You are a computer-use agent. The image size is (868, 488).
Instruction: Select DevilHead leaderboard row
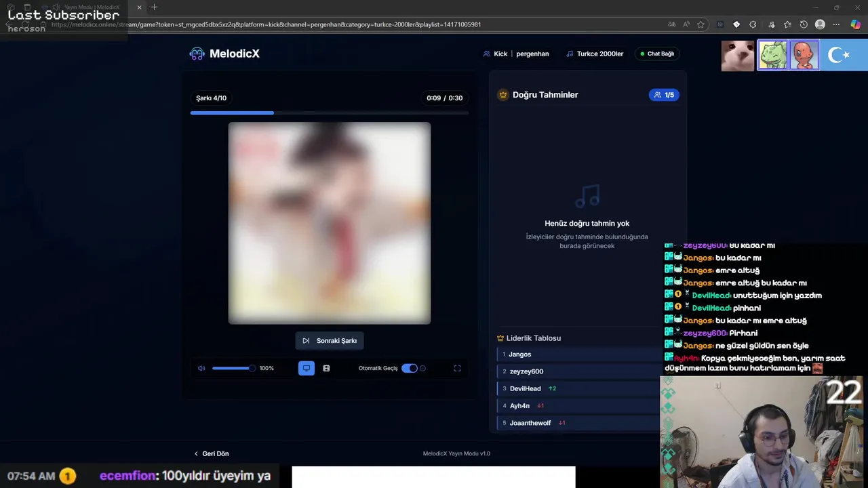[x=578, y=388]
